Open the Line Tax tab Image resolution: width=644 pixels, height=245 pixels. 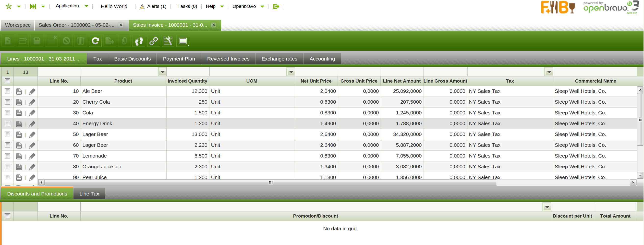(89, 194)
